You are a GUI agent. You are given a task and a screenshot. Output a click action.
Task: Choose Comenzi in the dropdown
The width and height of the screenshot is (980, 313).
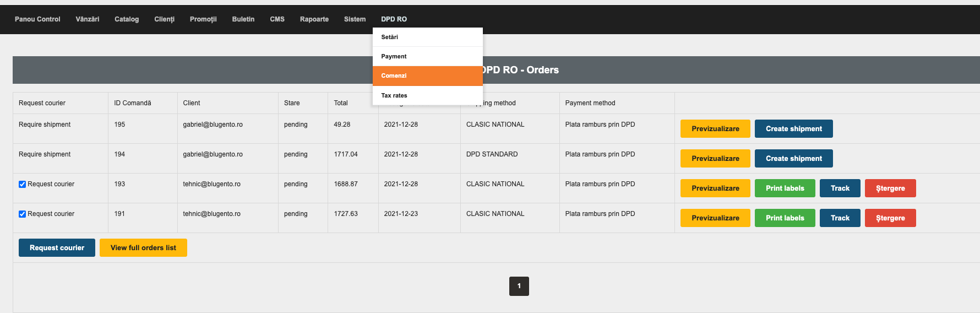click(428, 76)
